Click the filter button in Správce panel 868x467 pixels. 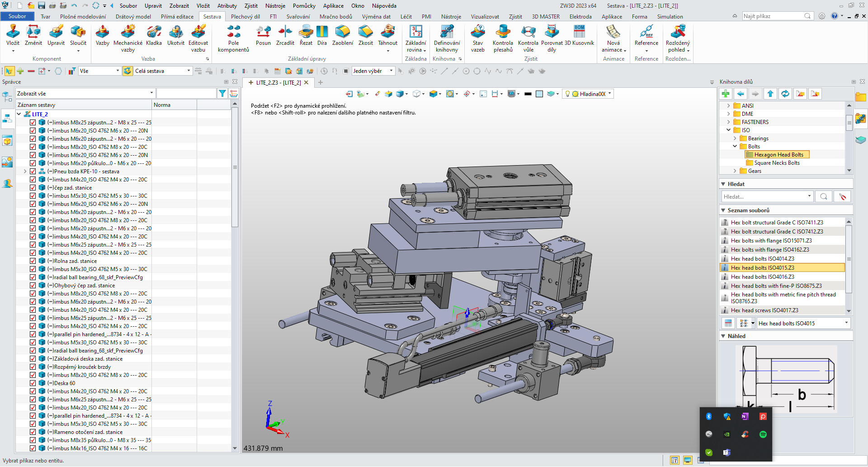222,93
